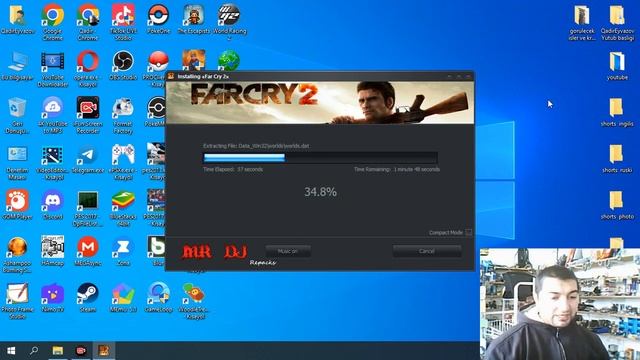Open the screen recorder taskbar icon
Image resolution: width=640 pixels, height=360 pixels.
(x=81, y=351)
